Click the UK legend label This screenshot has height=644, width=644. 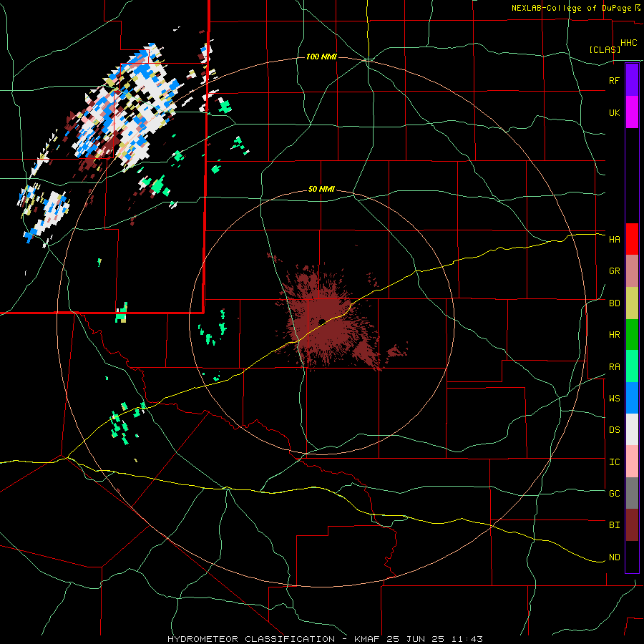coord(614,113)
